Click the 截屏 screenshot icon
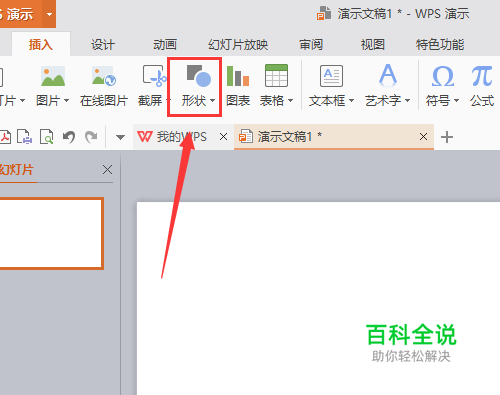Viewport: 500px width, 395px height. coord(154,76)
